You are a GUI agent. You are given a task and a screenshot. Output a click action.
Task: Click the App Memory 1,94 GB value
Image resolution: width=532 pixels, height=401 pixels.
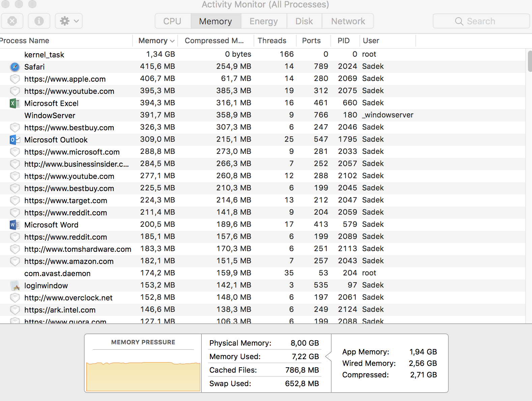pos(423,352)
